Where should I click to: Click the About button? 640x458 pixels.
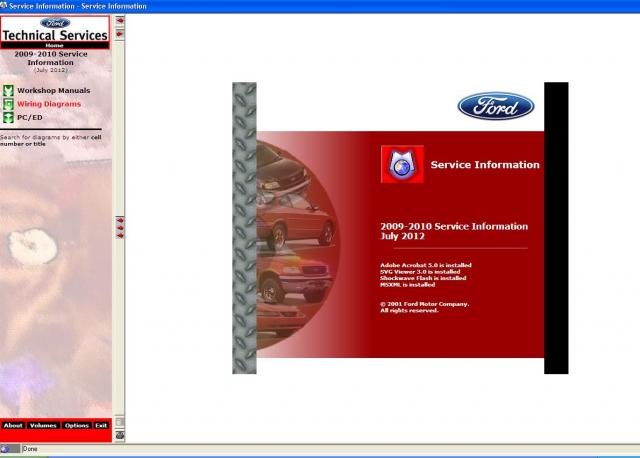click(13, 425)
